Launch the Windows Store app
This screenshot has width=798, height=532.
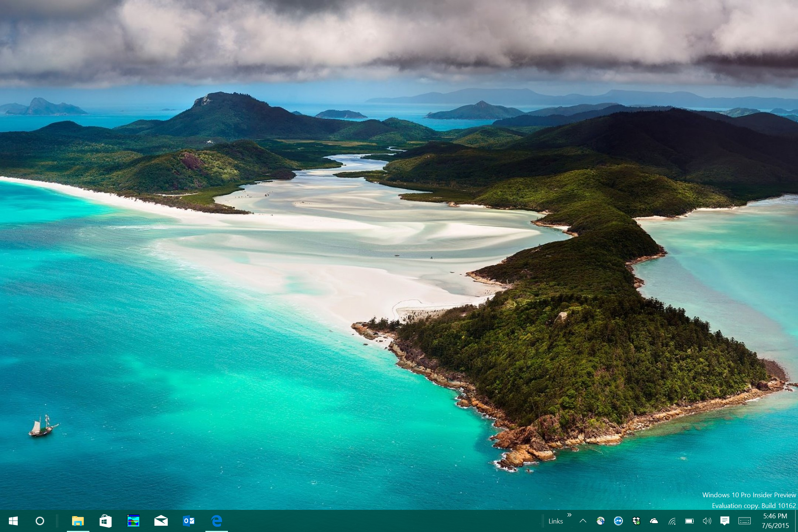click(106, 521)
